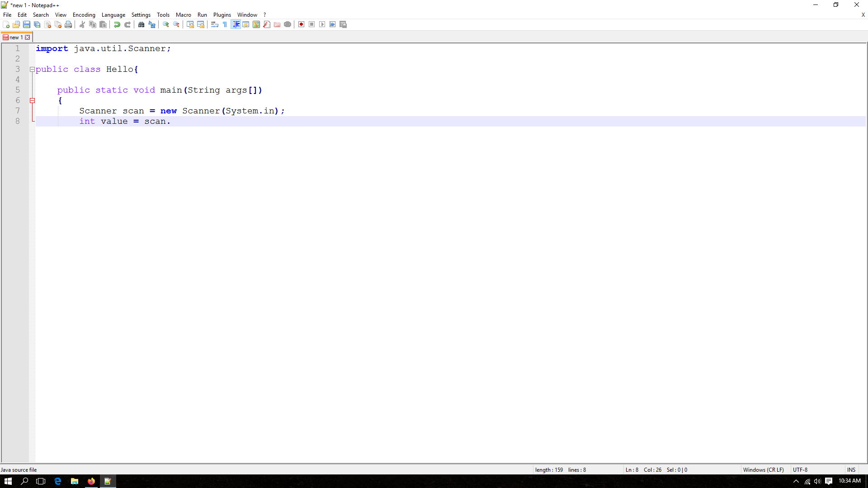Toggle INS insert mode in status bar
868x488 pixels.
point(851,470)
